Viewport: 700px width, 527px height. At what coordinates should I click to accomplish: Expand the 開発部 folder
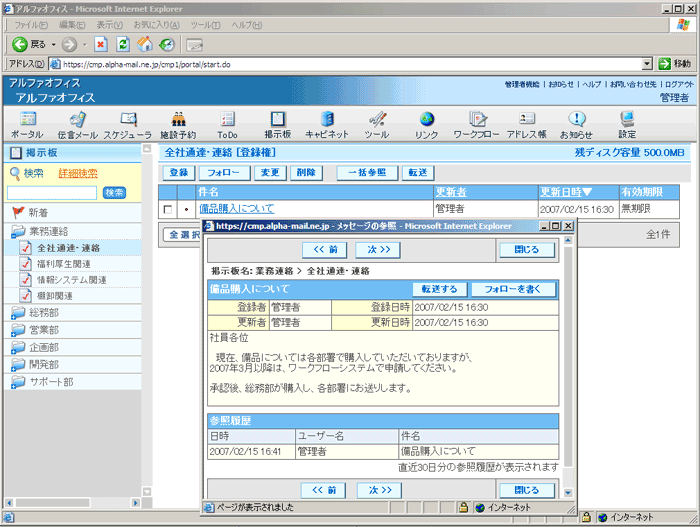pos(18,364)
